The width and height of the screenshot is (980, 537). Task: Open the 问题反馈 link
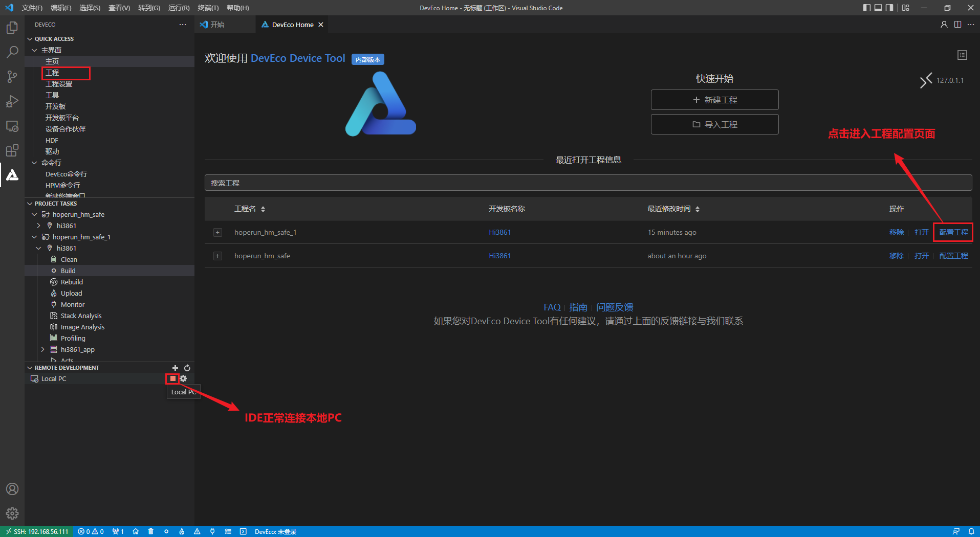(x=615, y=307)
